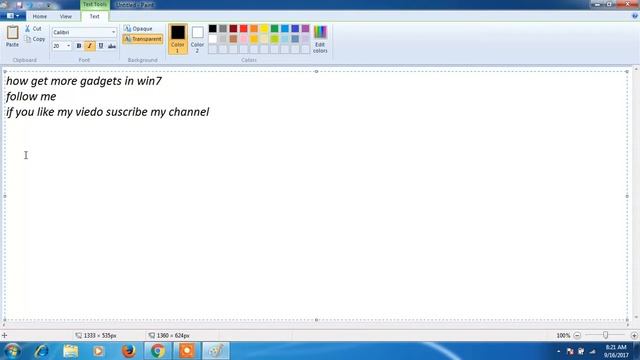This screenshot has height=360, width=640.
Task: Switch to the Home ribbon tab
Action: tap(40, 16)
